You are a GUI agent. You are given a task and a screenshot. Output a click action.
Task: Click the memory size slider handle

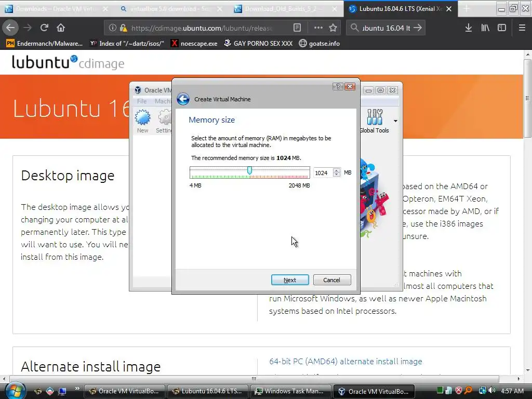249,170
